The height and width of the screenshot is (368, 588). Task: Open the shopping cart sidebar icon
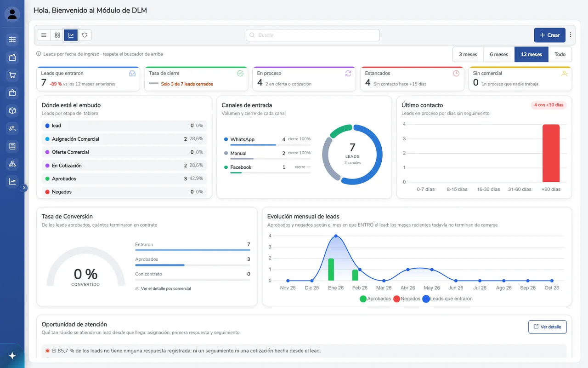point(12,75)
